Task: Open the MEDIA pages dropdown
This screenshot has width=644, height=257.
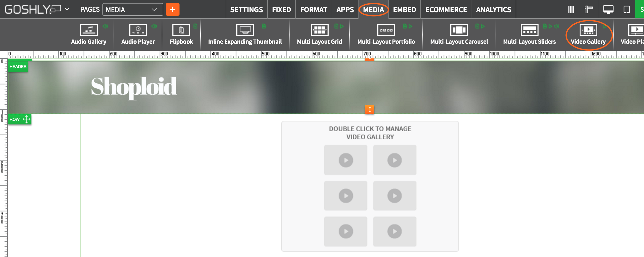Action: (x=133, y=9)
